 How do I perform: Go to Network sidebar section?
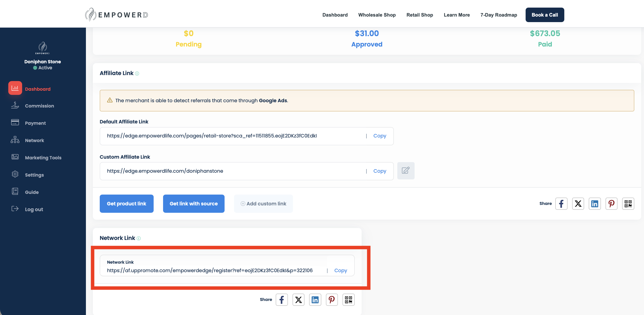point(34,140)
